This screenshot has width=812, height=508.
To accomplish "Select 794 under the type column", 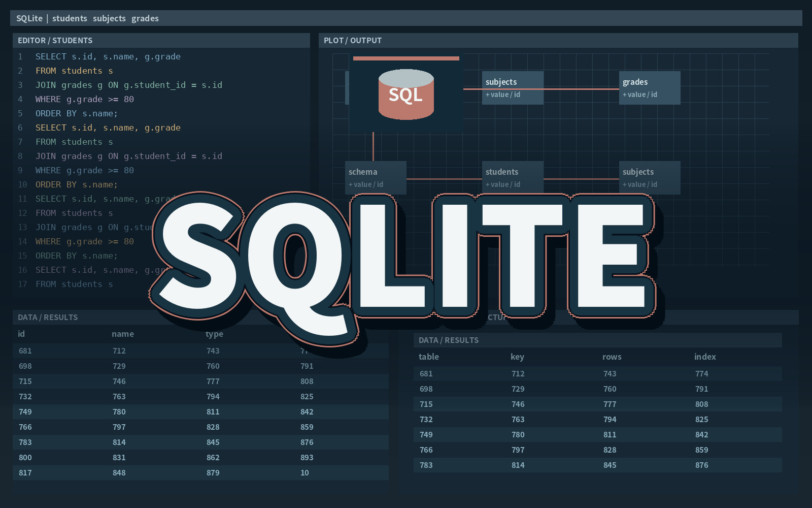I will [x=213, y=396].
